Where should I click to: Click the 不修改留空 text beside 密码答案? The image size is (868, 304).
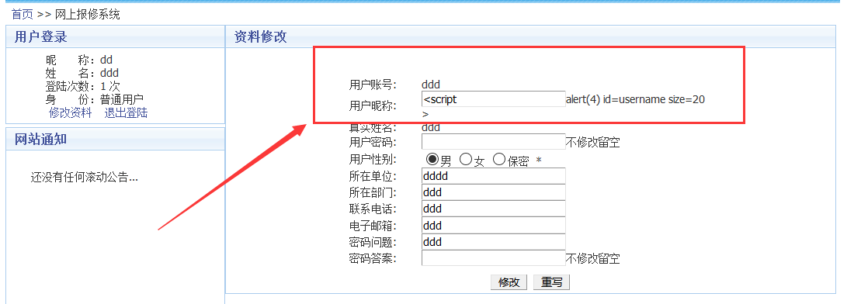[593, 258]
